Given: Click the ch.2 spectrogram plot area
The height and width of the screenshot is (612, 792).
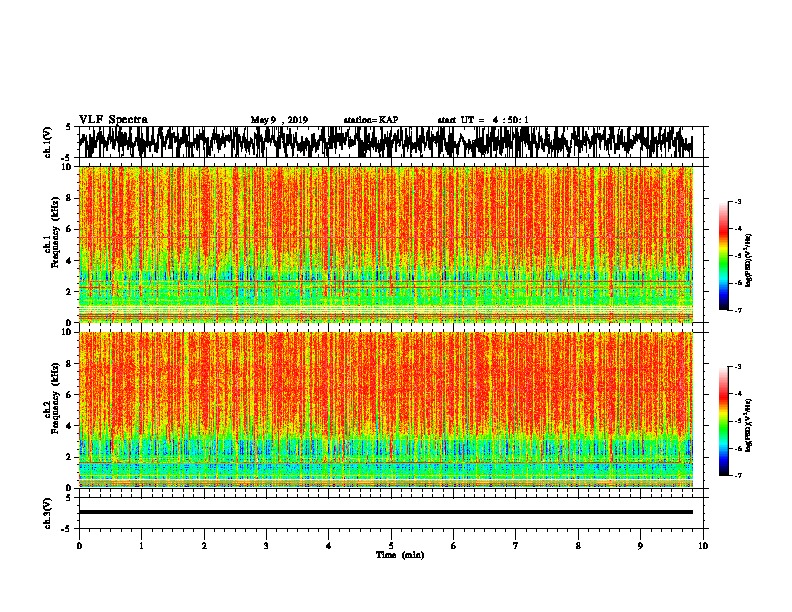Looking at the screenshot, I should click(385, 410).
